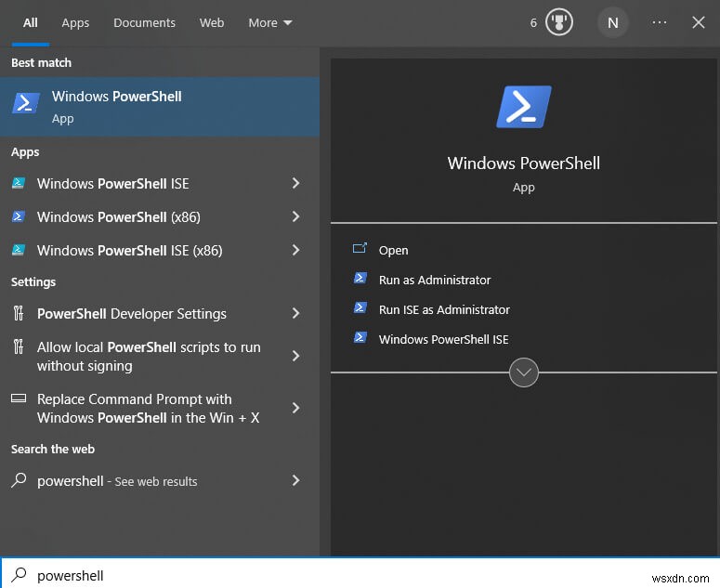This screenshot has height=588, width=720.
Task: Expand powershell web results arrow
Action: click(x=296, y=480)
